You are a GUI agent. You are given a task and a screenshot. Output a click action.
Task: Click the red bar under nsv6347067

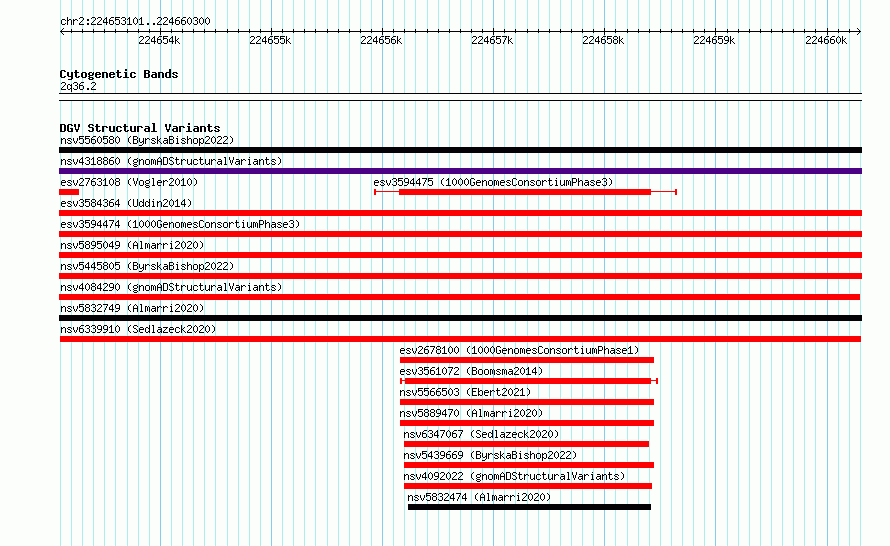(526, 444)
